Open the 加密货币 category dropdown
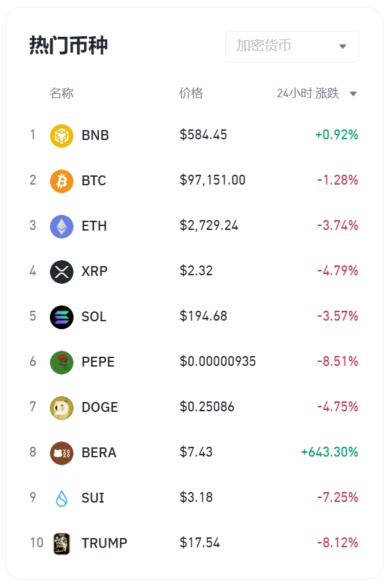390x588 pixels. (x=292, y=47)
